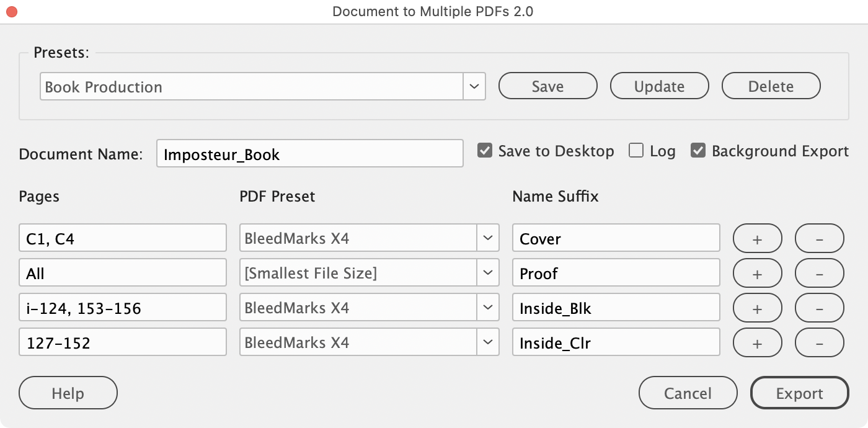
Task: Open the Book Production presets dropdown
Action: 474,87
